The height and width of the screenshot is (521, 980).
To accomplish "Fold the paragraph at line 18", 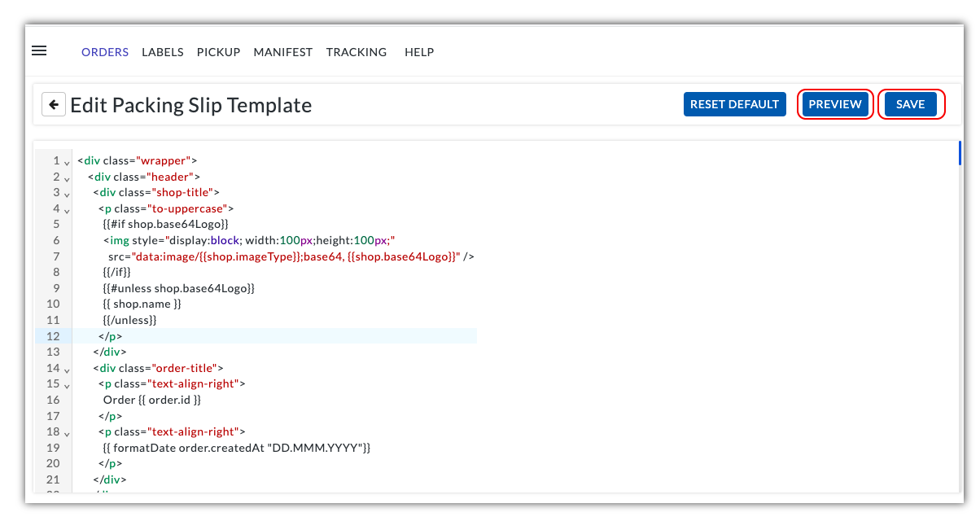I will coord(67,433).
